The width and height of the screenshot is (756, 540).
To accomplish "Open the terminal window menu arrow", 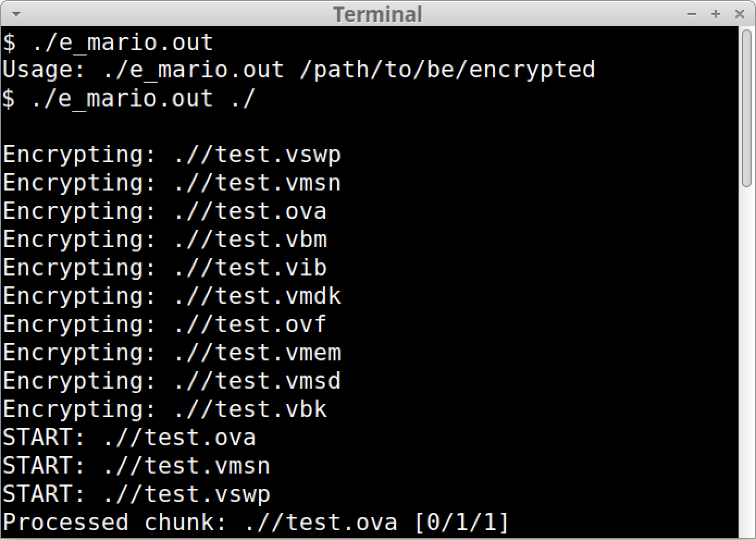I will (16, 14).
